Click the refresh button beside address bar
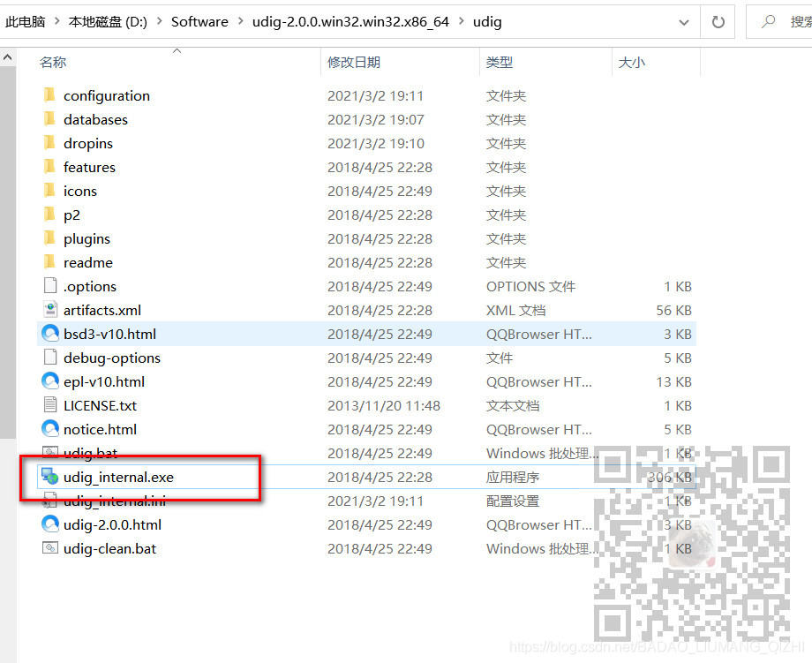Viewport: 812px width, 663px height. coord(718,22)
